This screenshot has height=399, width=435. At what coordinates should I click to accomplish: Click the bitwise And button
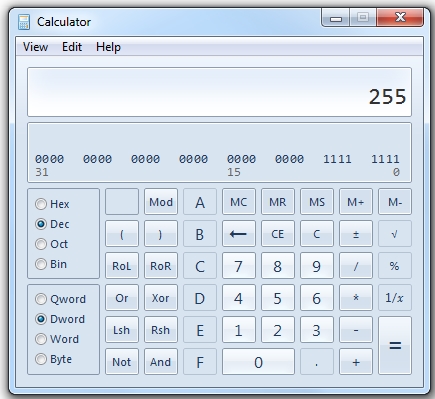pos(161,362)
